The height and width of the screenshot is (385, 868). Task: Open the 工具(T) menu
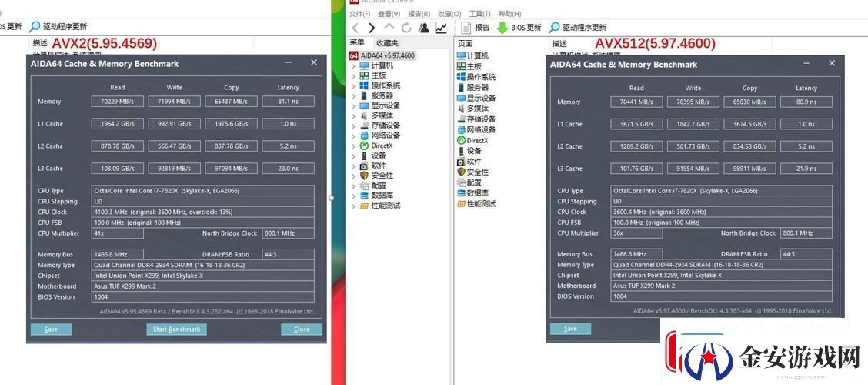(479, 14)
